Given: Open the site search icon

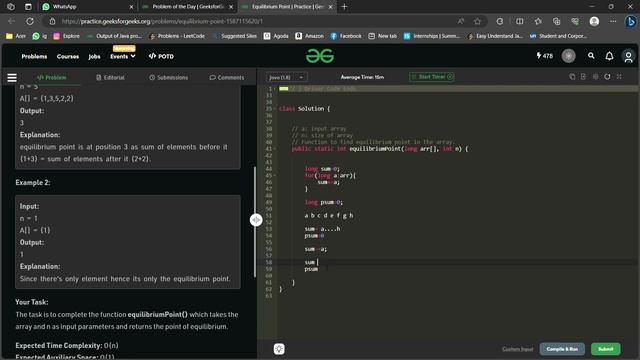Looking at the screenshot, I should tap(591, 56).
